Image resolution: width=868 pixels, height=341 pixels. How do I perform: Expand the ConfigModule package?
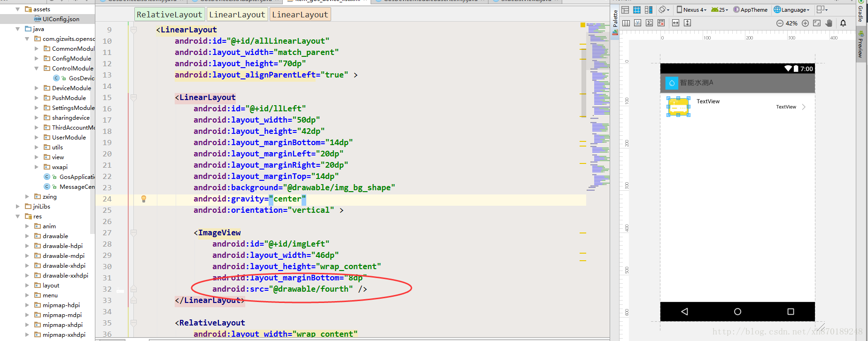point(37,59)
